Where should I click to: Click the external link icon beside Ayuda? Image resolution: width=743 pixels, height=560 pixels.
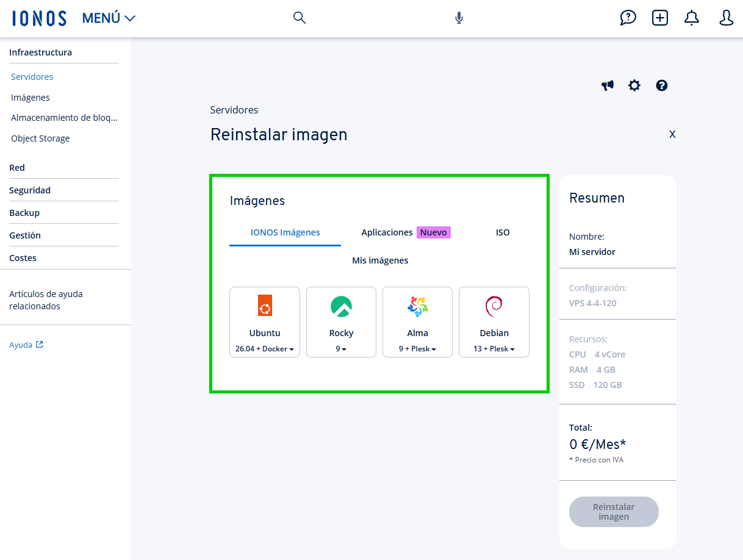tap(40, 345)
